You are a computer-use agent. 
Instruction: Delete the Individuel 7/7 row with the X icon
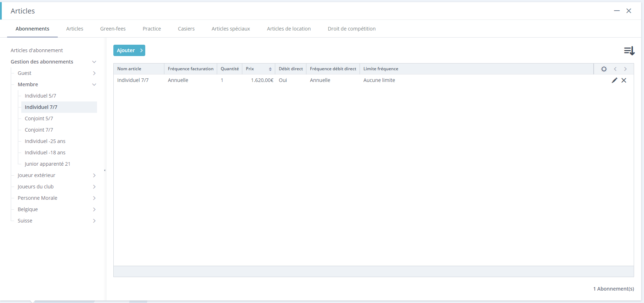[624, 81]
